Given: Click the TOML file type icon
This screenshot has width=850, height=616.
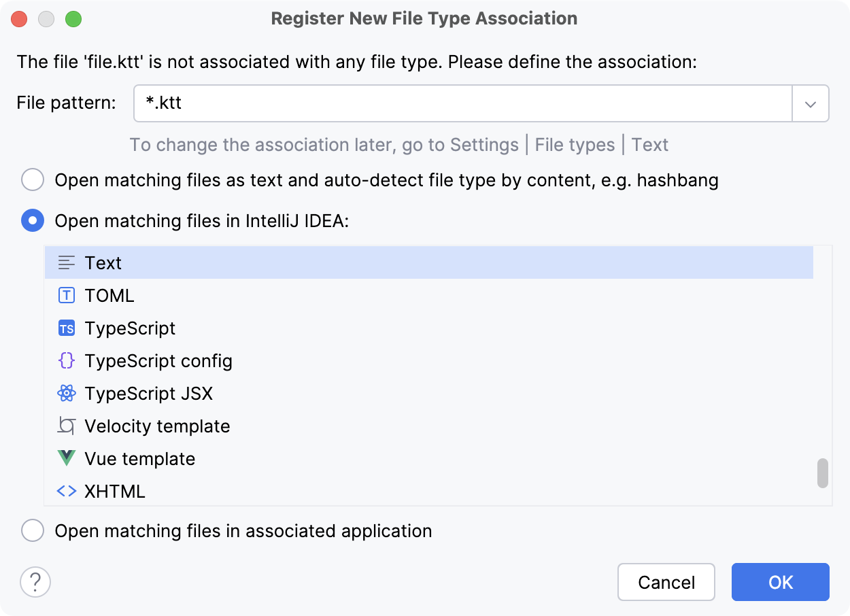Looking at the screenshot, I should coord(66,295).
